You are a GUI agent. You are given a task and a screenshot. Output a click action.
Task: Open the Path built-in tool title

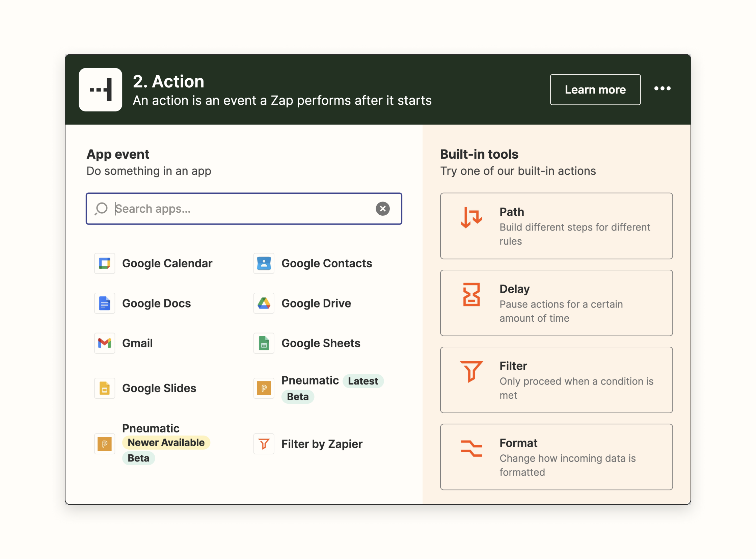click(511, 212)
